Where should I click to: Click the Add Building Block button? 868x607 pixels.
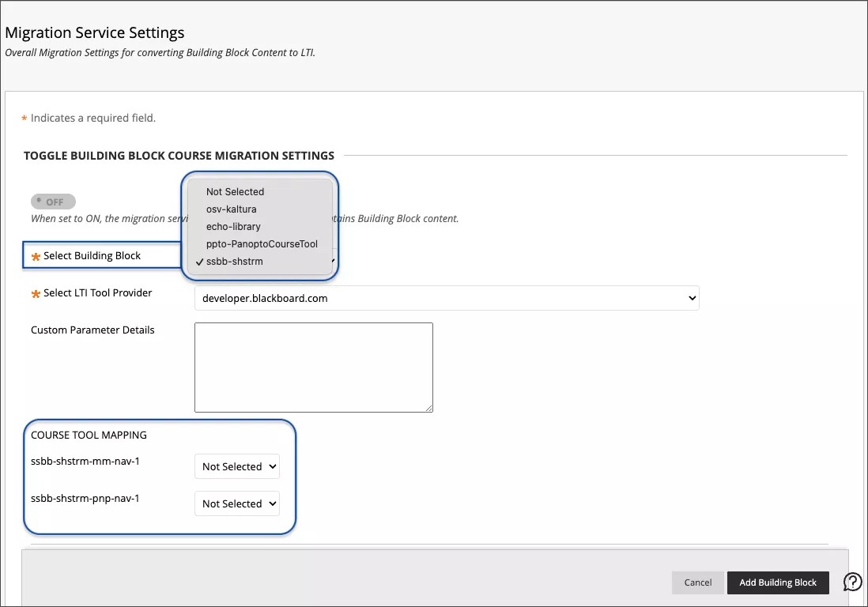[x=778, y=582]
